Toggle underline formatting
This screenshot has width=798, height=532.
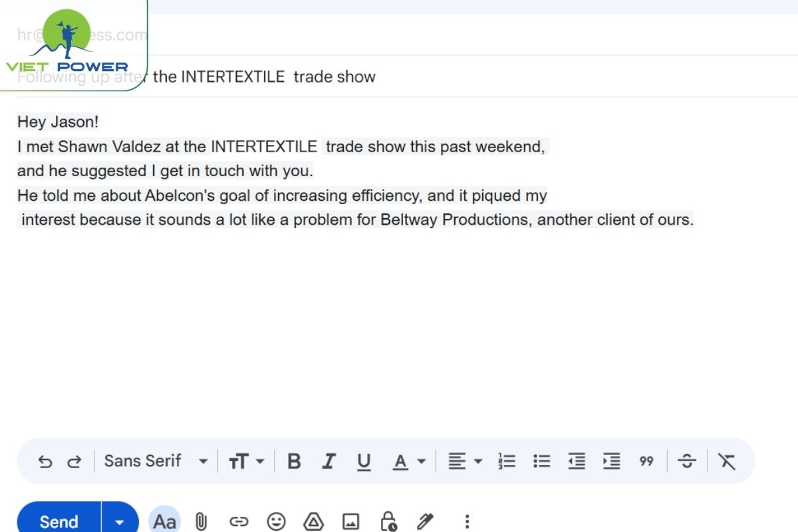364,462
